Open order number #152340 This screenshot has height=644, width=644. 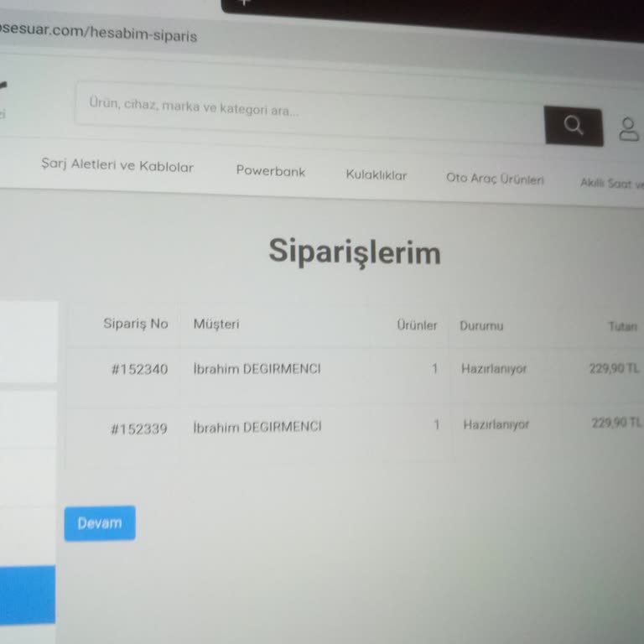click(140, 369)
